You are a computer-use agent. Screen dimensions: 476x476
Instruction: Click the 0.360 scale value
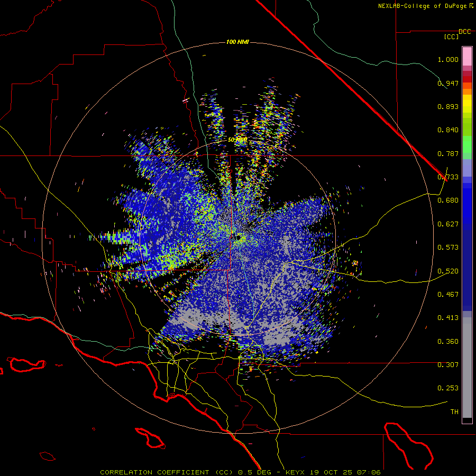tap(448, 342)
